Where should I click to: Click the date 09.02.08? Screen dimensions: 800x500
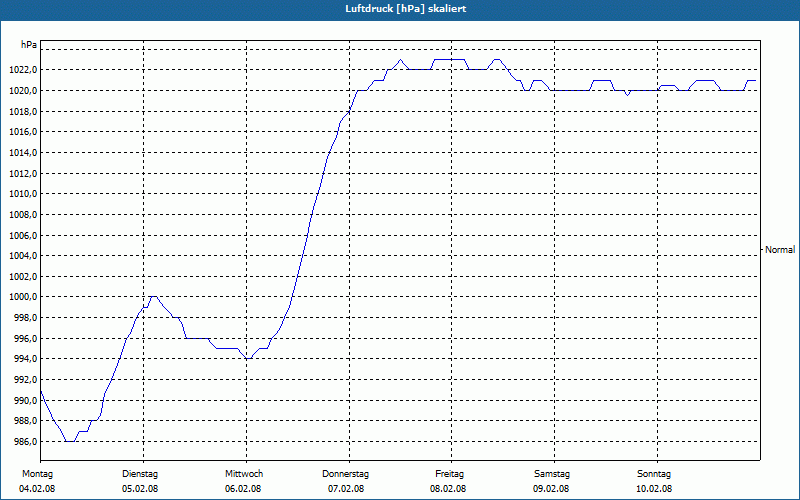point(552,489)
